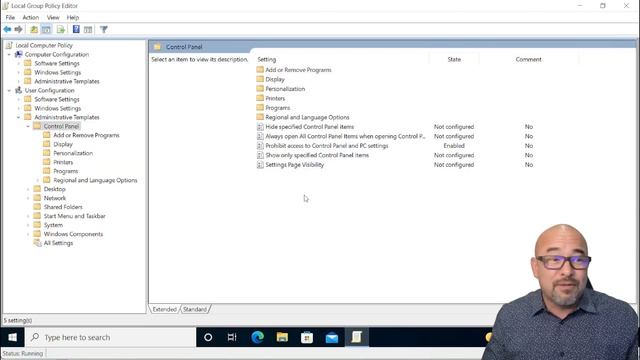Launch Microsoft Edge from the taskbar

pyautogui.click(x=258, y=337)
